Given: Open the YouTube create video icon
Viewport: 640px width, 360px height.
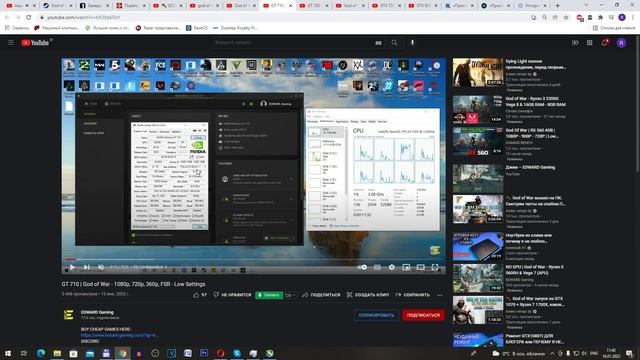Looking at the screenshot, I should coord(575,42).
